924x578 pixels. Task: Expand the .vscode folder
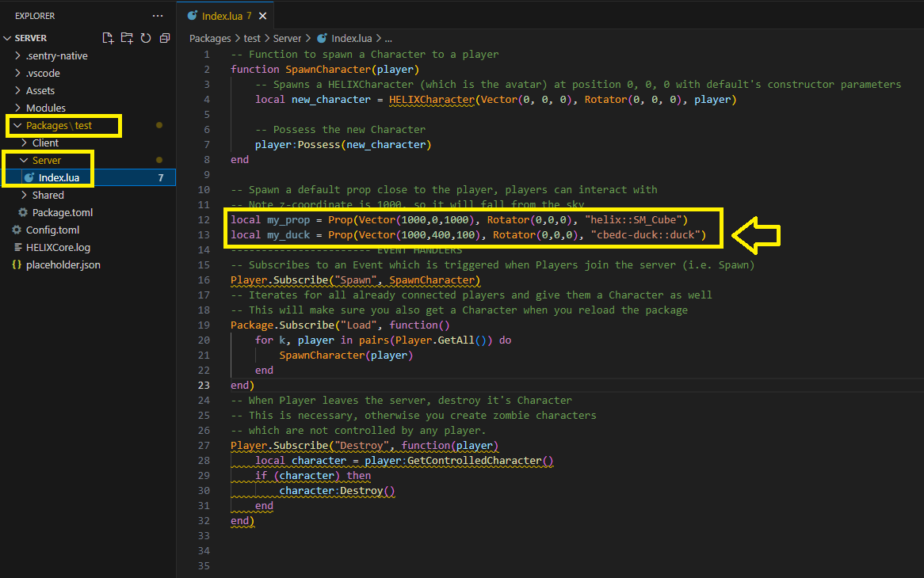click(43, 73)
